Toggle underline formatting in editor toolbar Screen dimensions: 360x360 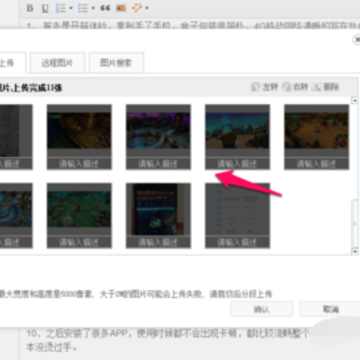point(45,8)
